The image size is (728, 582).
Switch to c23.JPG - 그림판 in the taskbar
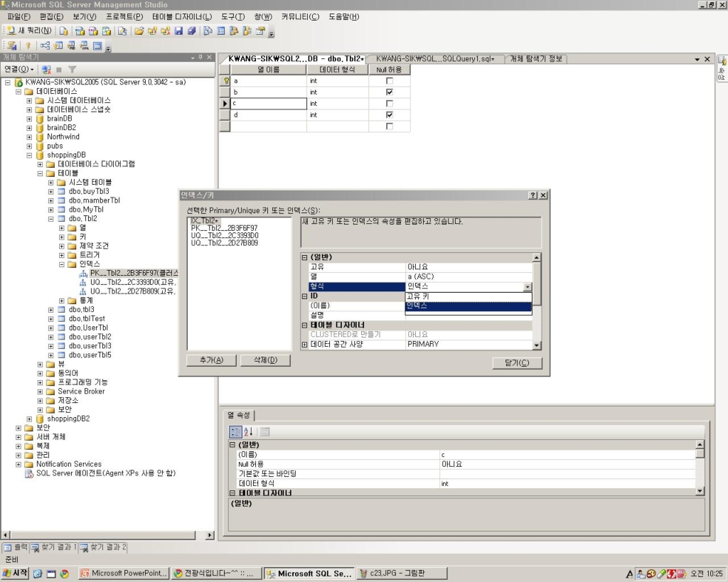click(401, 573)
